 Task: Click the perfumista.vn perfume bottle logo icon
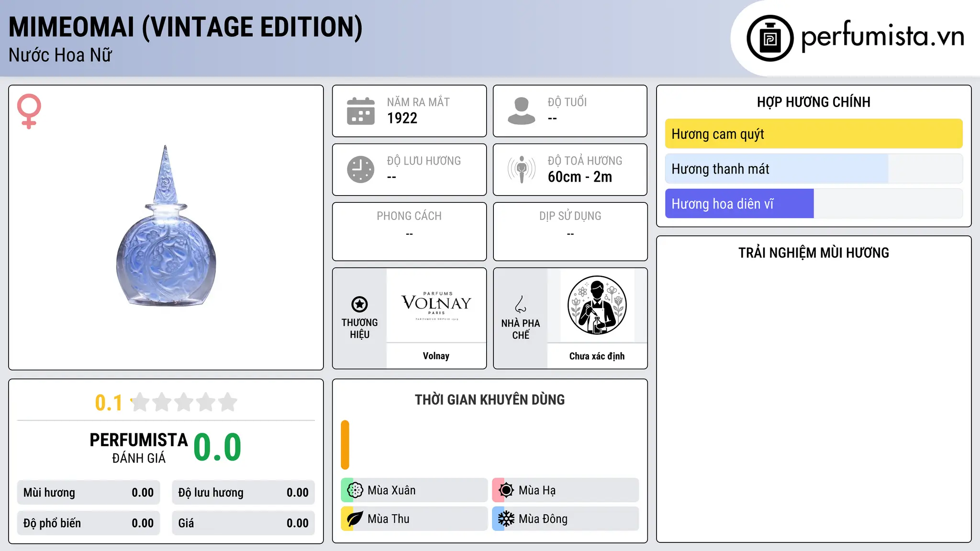pos(770,38)
